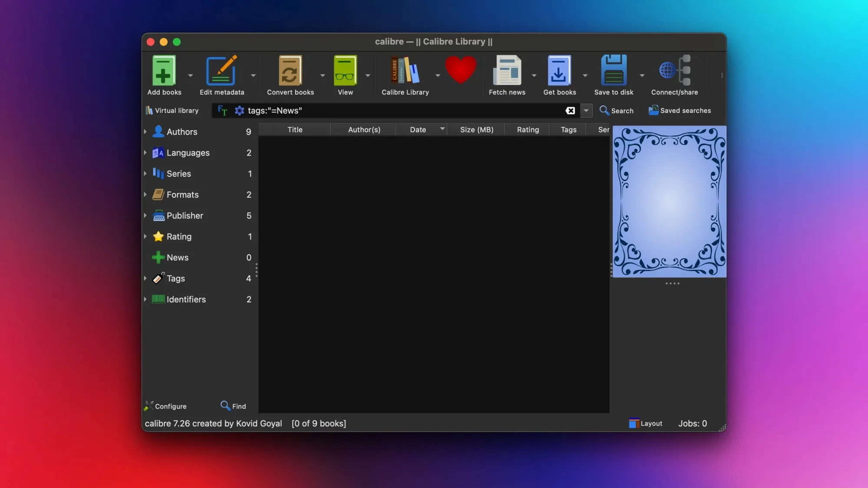Click the Saved searches button

coord(679,111)
